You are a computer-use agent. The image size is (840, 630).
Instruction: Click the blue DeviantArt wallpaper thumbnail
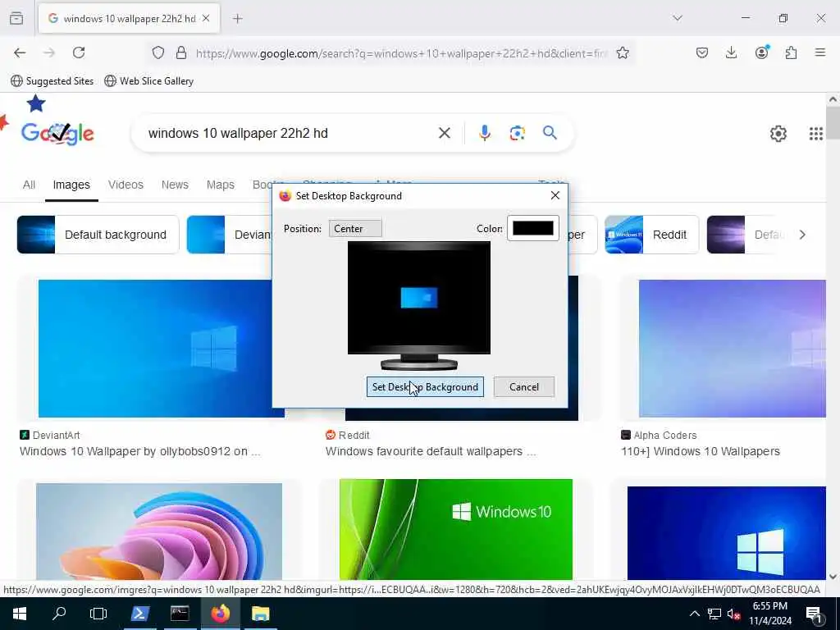(155, 348)
